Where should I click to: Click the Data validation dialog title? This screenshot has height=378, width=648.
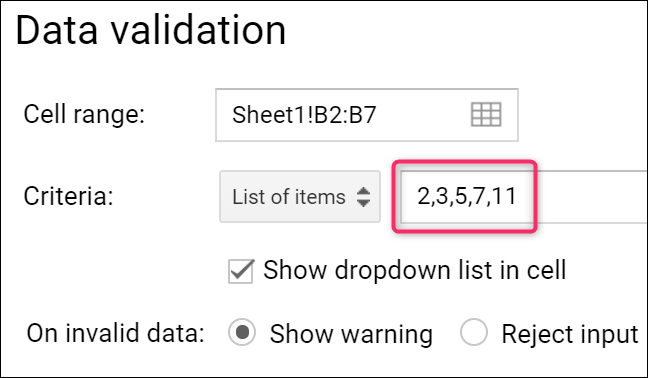(151, 30)
